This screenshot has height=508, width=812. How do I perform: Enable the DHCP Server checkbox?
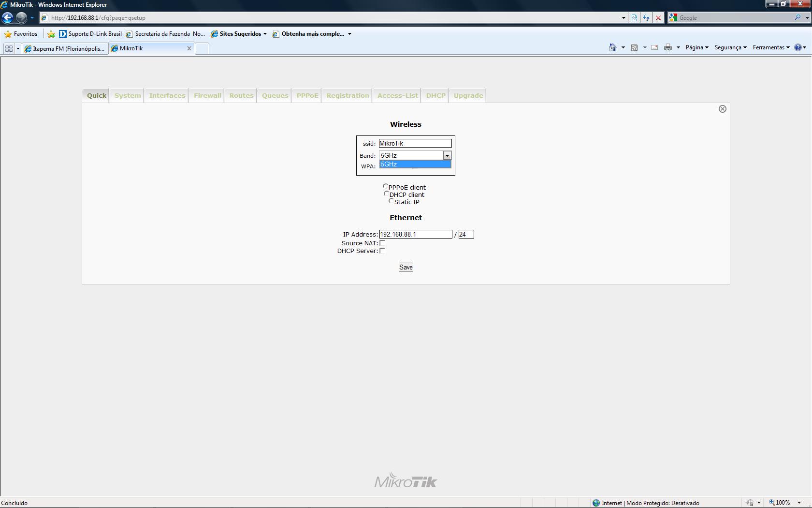(x=382, y=251)
